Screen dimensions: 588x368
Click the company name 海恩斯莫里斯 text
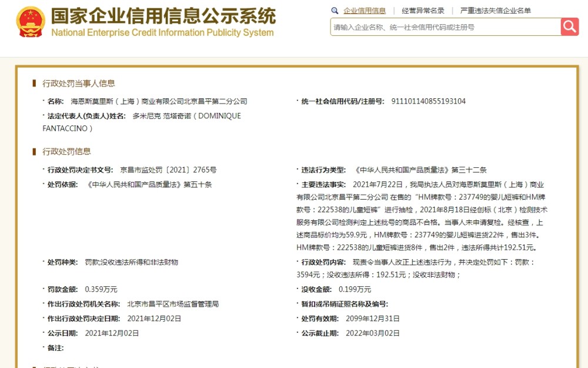click(159, 101)
